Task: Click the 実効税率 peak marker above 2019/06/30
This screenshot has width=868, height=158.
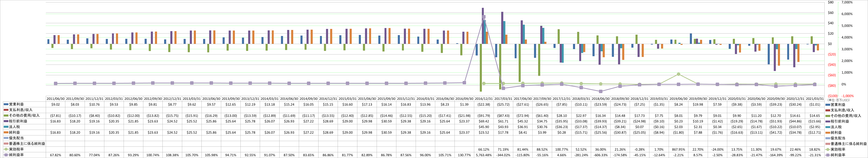Action: click(x=679, y=74)
